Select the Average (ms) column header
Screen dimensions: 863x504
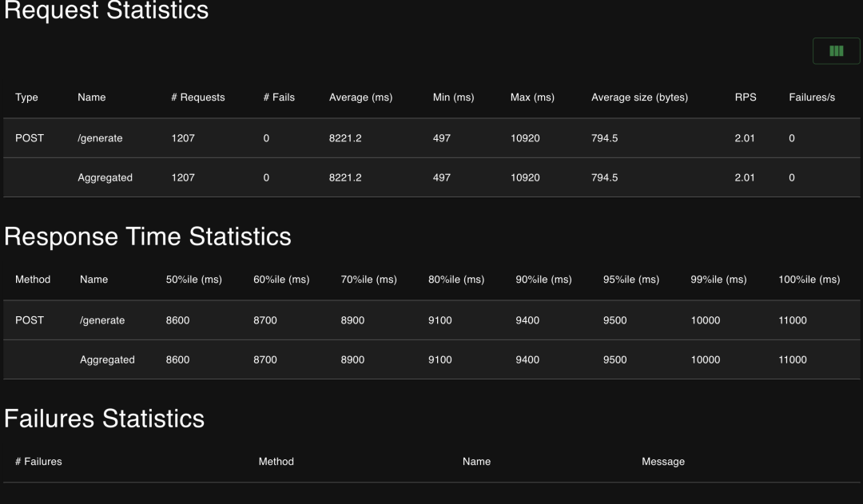click(x=360, y=97)
